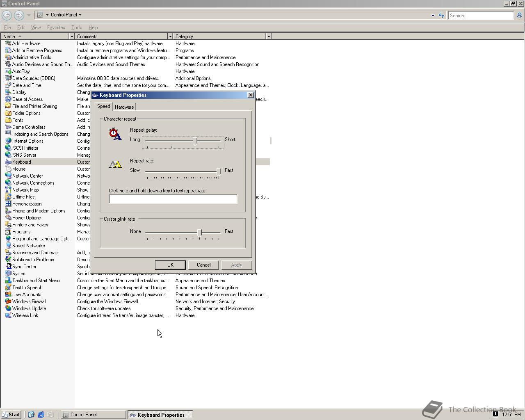The width and height of the screenshot is (525, 420).
Task: Click the Start button
Action: coord(11,415)
